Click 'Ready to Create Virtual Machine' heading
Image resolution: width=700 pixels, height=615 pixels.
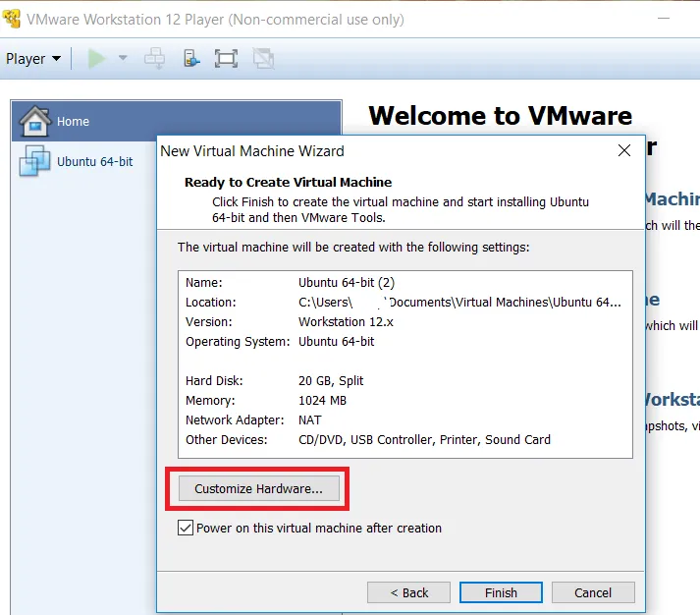[288, 182]
